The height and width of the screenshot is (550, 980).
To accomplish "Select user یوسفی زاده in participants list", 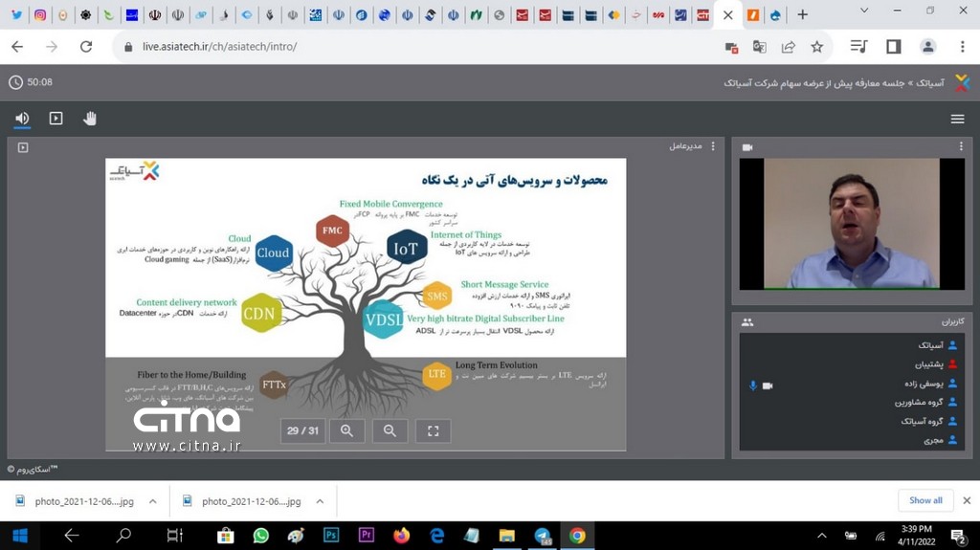I will (x=917, y=383).
